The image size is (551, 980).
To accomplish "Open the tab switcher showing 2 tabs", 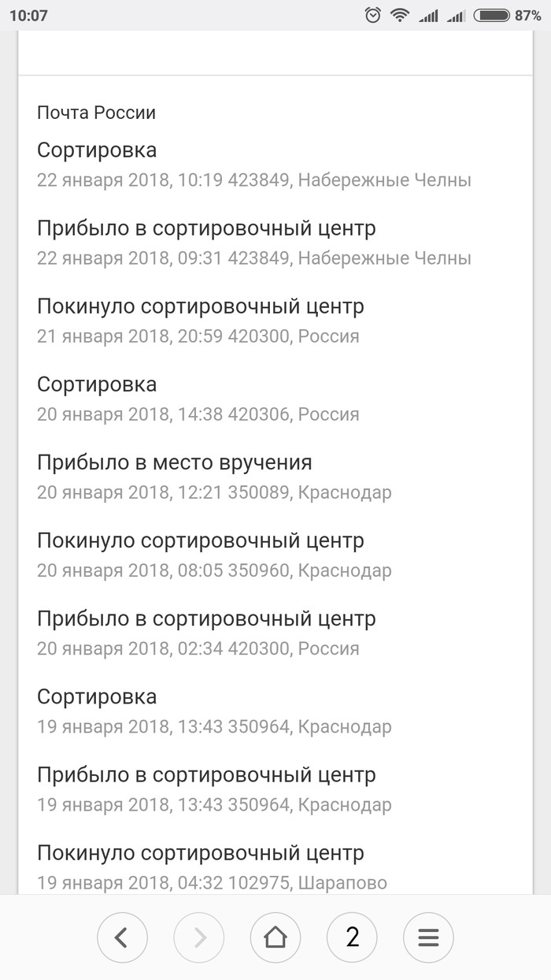I will (352, 937).
